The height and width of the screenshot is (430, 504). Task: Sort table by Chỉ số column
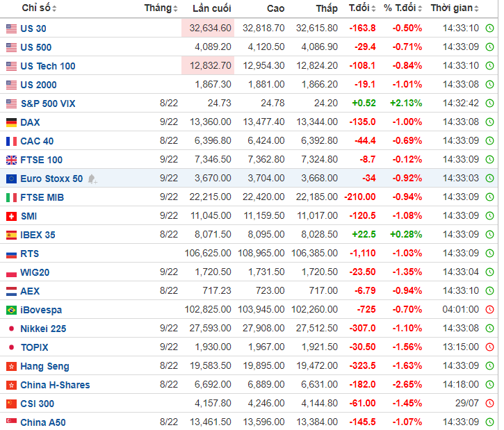pos(39,8)
